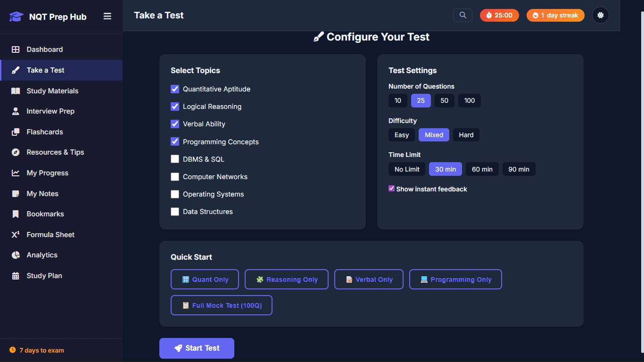This screenshot has width=644, height=362.
Task: Click the Flashcards stacked cards icon
Action: point(16,132)
